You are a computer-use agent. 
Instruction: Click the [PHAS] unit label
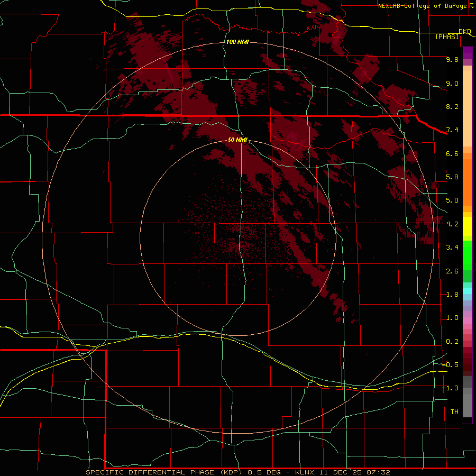[447, 37]
